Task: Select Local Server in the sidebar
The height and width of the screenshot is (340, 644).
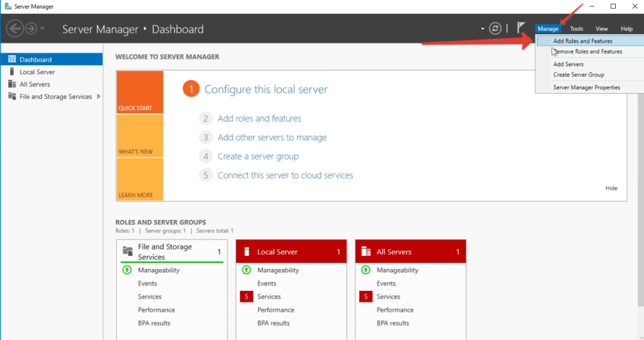Action: [x=52, y=72]
